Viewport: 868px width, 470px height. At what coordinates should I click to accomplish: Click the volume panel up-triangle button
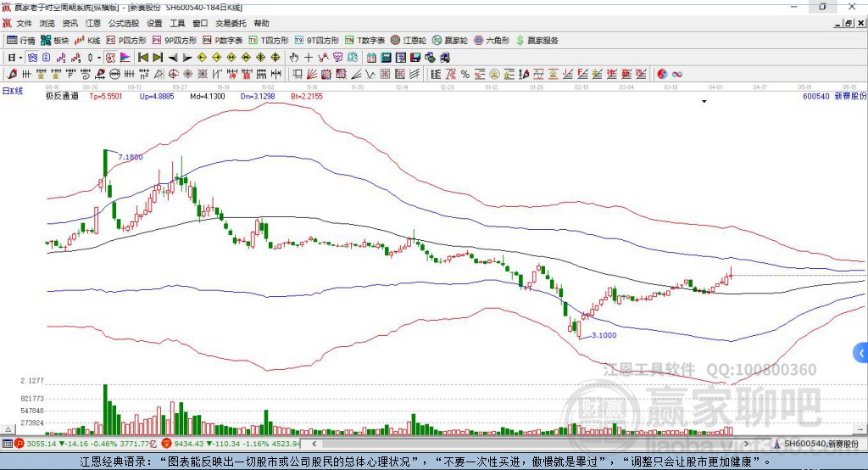8,429
